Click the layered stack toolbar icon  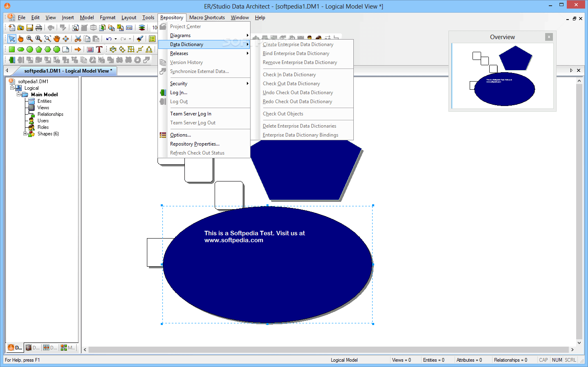point(142,28)
